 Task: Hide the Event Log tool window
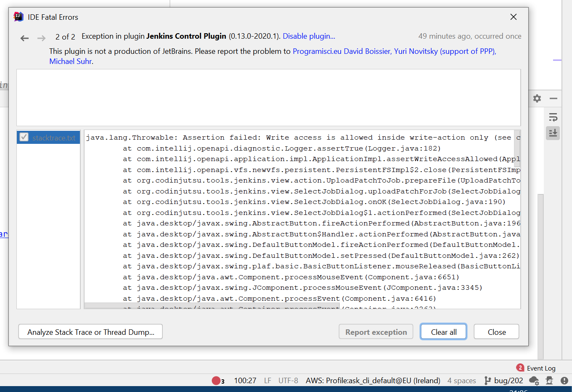(553, 98)
